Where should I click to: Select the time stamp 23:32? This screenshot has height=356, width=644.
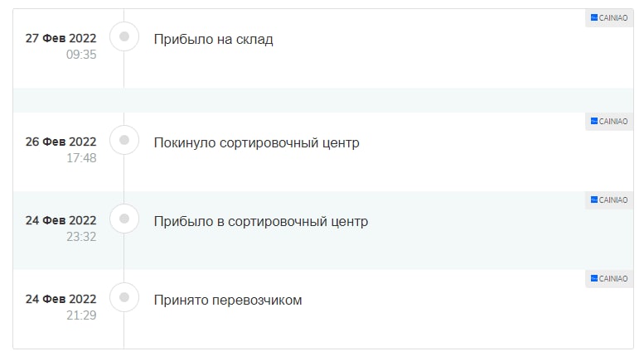coord(81,236)
